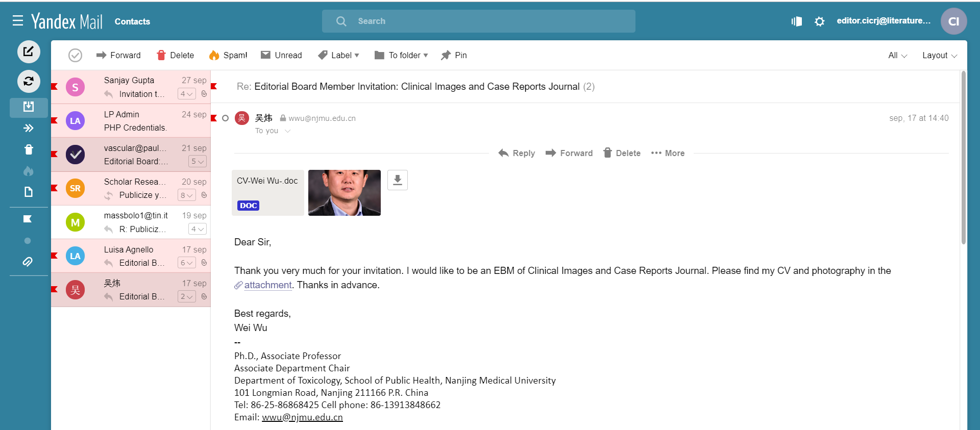980x430 pixels.
Task: Open the To folder dropdown
Action: [402, 55]
